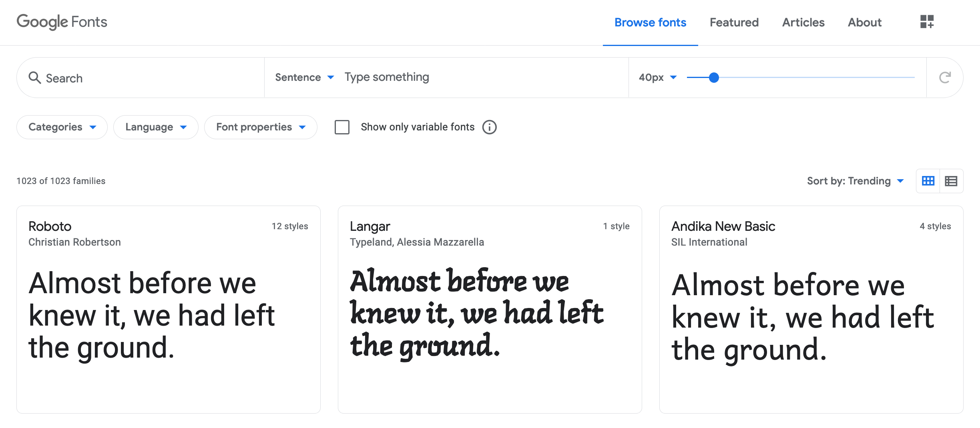Go to Browse fonts tab
This screenshot has width=980, height=428.
(x=650, y=22)
